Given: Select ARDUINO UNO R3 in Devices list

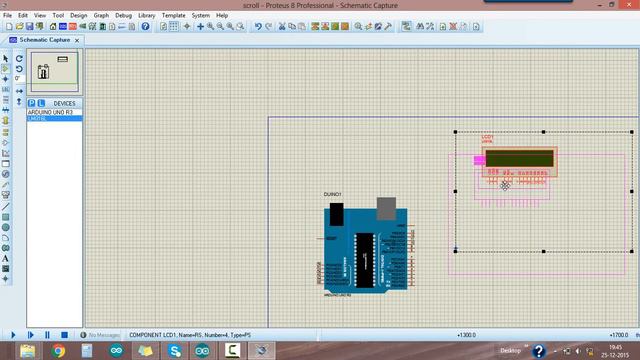Looking at the screenshot, I should tap(54, 112).
